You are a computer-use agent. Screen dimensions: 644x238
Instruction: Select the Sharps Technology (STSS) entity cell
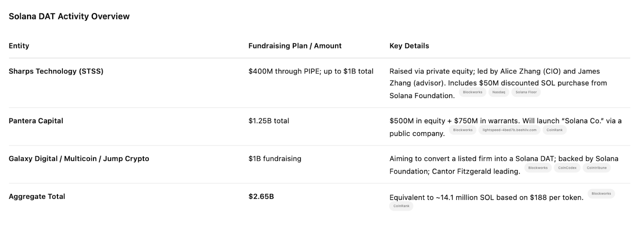(56, 71)
